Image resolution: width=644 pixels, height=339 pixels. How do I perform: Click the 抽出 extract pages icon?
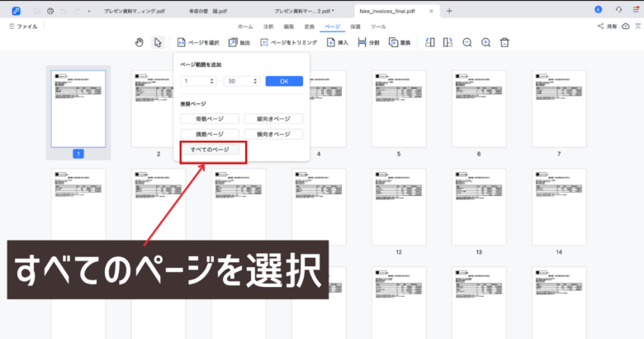coord(239,42)
